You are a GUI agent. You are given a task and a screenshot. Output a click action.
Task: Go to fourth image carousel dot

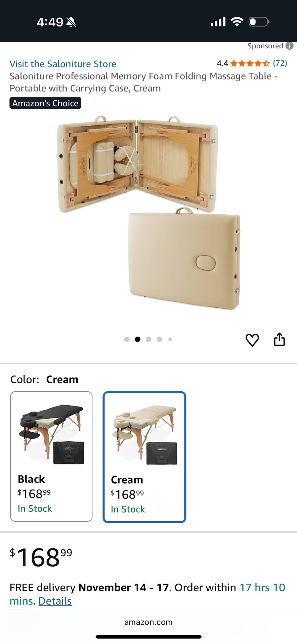pos(159,339)
